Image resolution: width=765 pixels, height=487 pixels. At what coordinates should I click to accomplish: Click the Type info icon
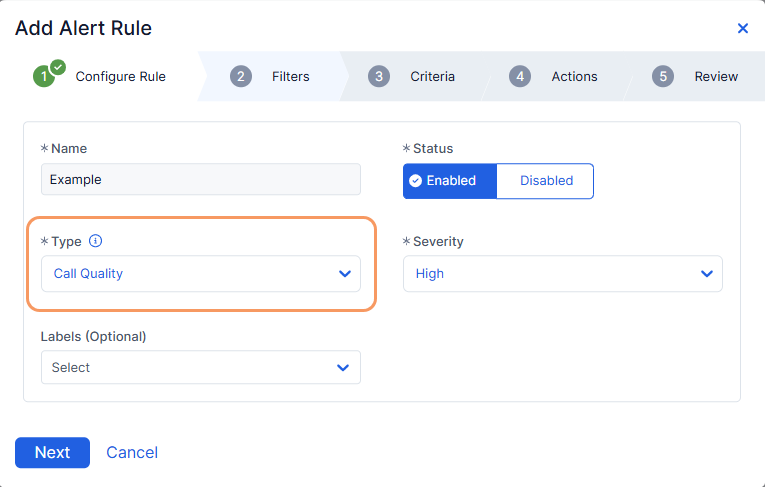[x=96, y=241]
